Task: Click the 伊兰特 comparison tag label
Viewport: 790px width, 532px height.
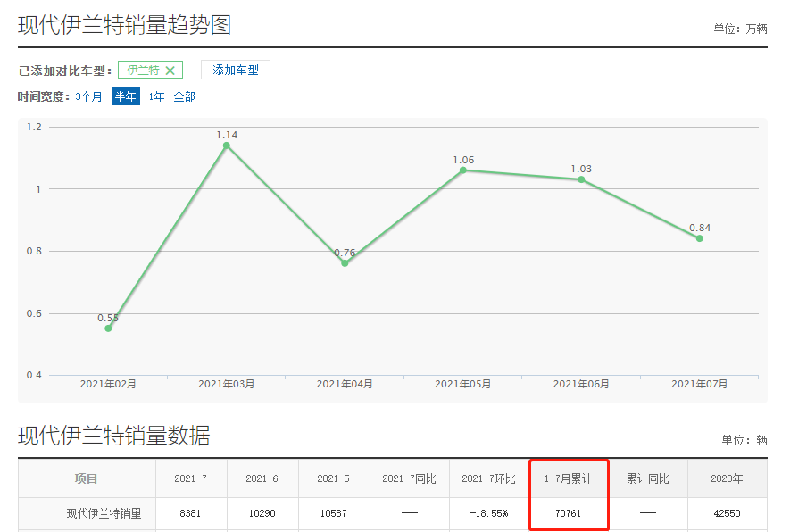Action: coord(143,70)
